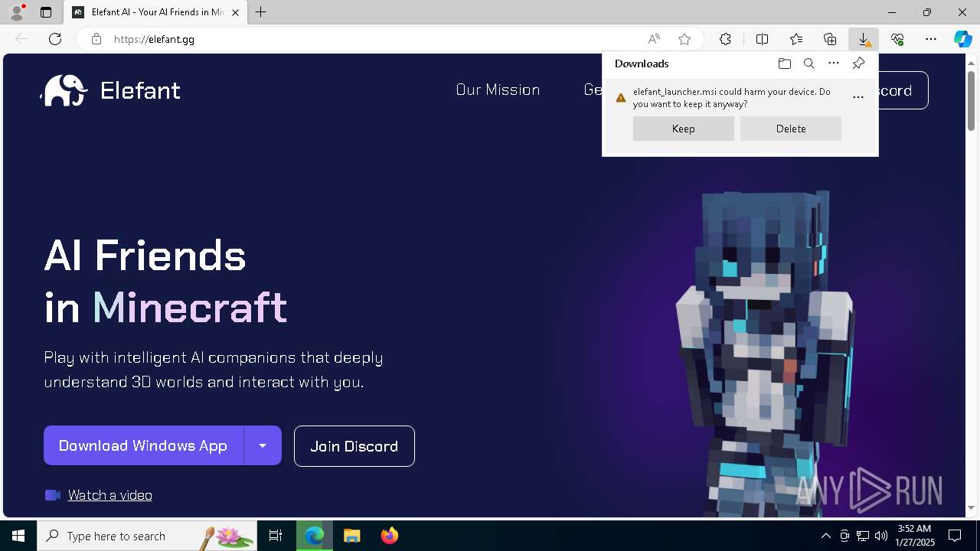Open downloads folder in Downloads panel
This screenshot has width=980, height=551.
784,64
